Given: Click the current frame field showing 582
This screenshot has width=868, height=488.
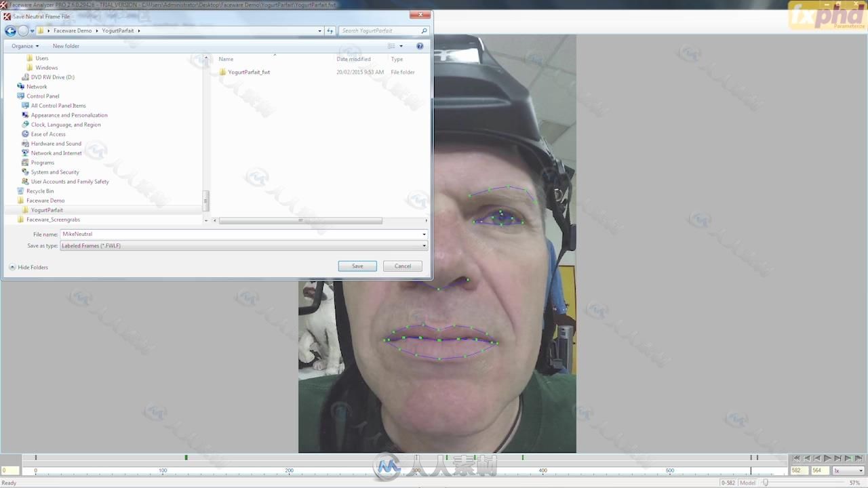Looking at the screenshot, I should point(798,470).
